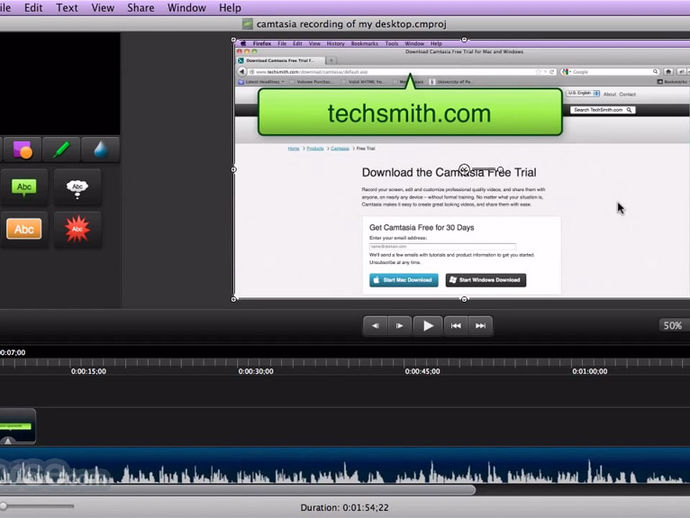Click 'Get Camtasia Free for 30 Days' heading

click(x=422, y=228)
